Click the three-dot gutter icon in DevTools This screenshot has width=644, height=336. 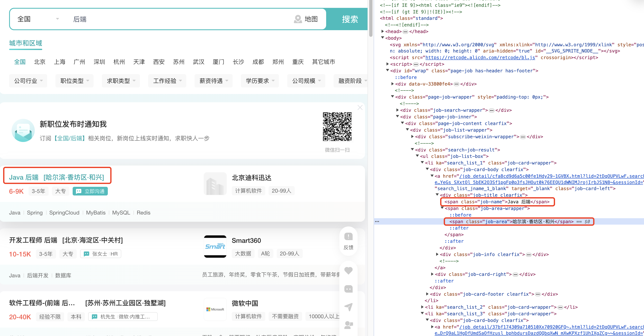point(377,222)
